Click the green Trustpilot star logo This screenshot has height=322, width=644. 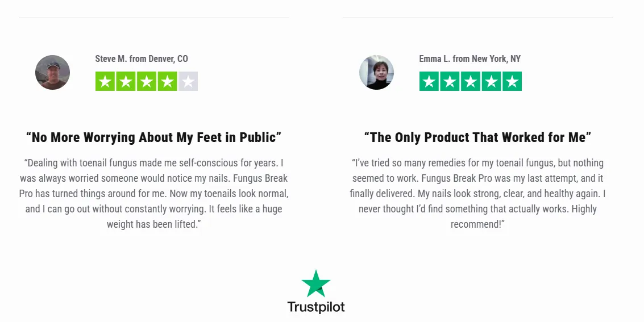316,283
